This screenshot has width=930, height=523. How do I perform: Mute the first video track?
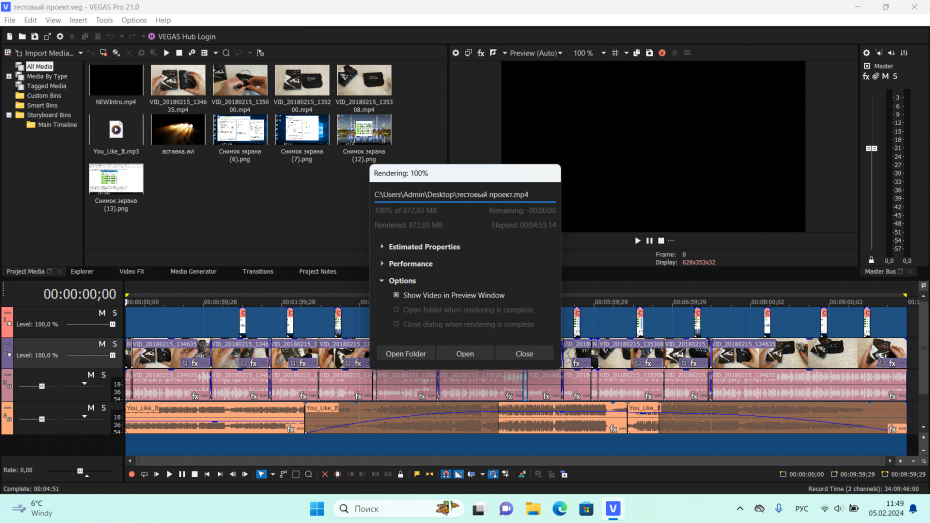pos(102,313)
